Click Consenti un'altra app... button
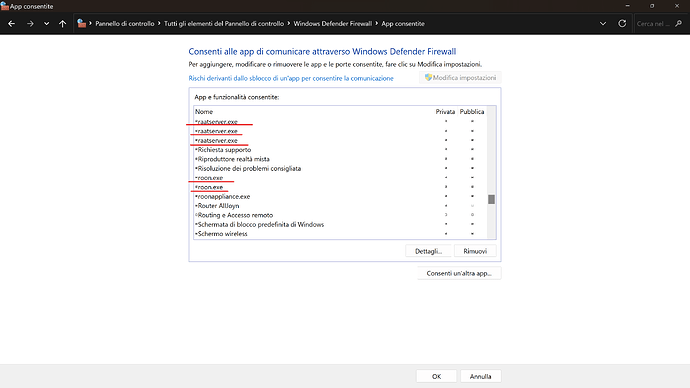Viewport: 690px width, 388px height. click(459, 273)
